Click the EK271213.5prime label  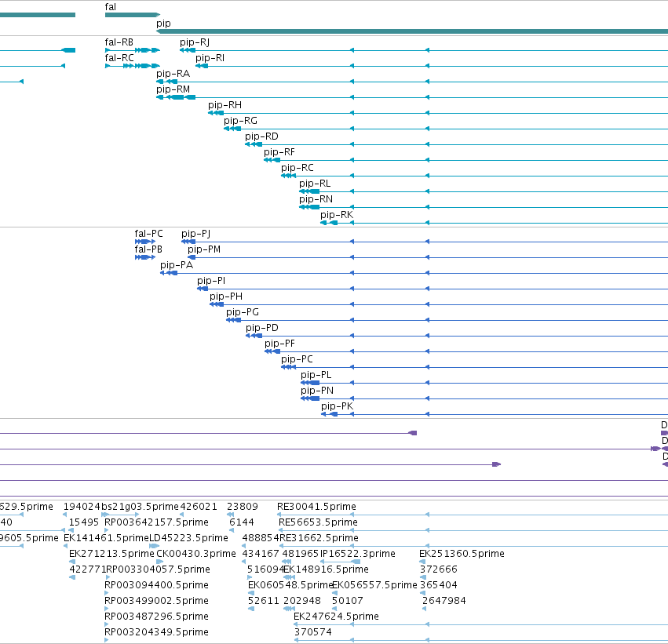point(111,554)
